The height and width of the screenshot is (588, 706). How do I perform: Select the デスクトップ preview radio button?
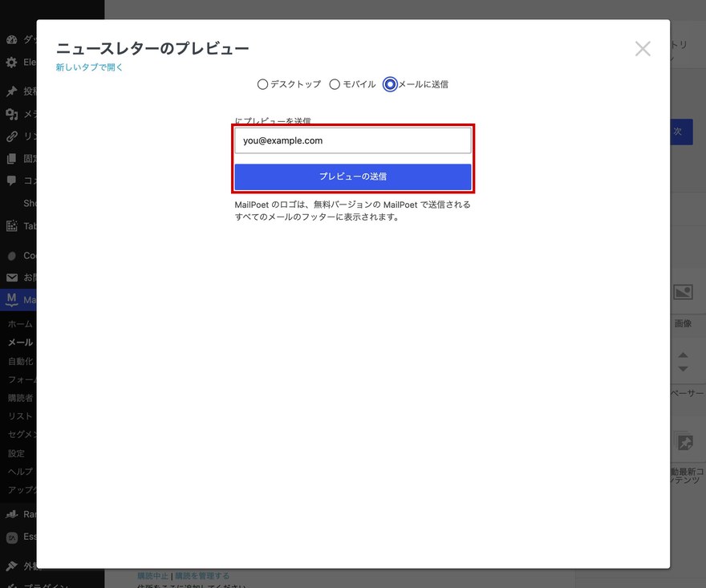coord(262,84)
